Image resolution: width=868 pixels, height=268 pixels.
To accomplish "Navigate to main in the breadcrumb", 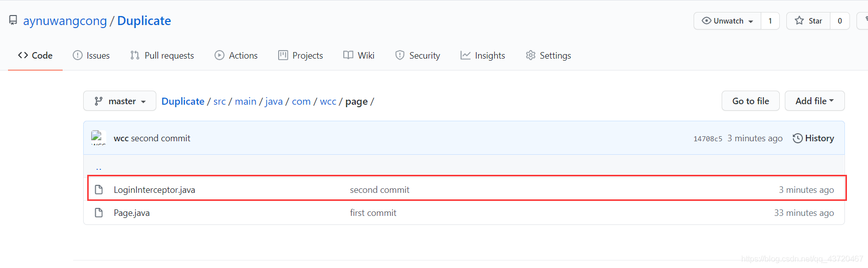I will click(246, 101).
